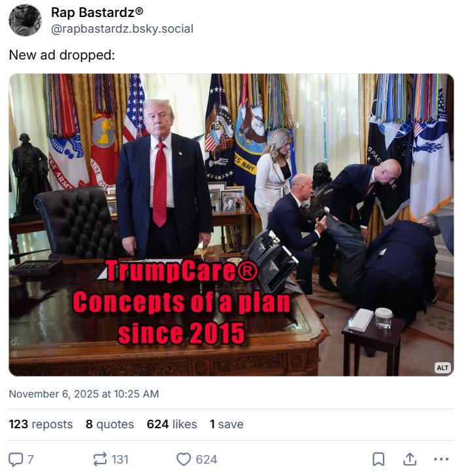Click the repost count number 131
The width and height of the screenshot is (466, 476).
(x=120, y=460)
